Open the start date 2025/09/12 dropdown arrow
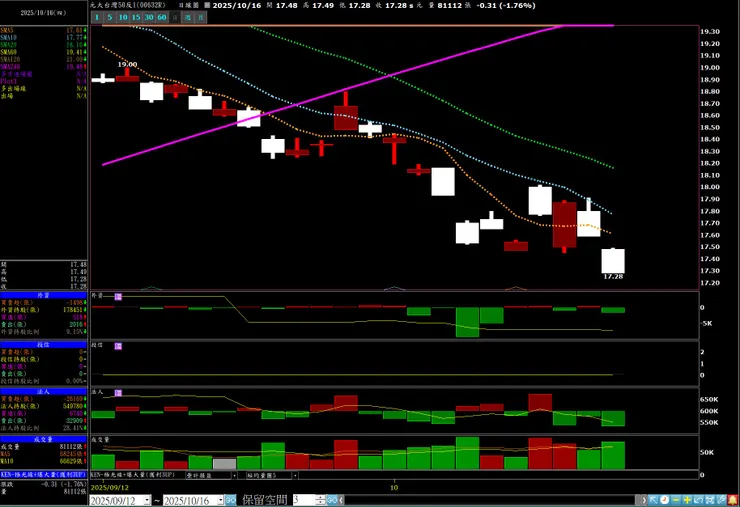The image size is (740, 507). [147, 500]
